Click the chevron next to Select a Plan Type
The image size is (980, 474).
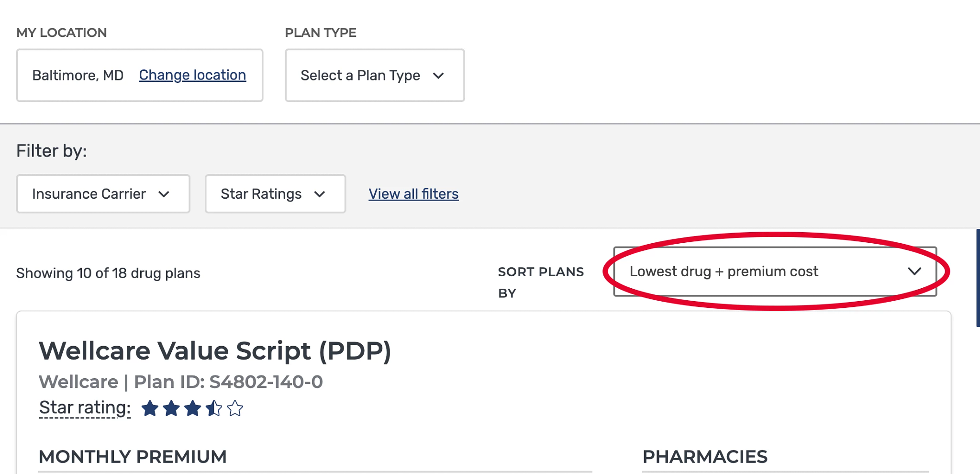438,76
